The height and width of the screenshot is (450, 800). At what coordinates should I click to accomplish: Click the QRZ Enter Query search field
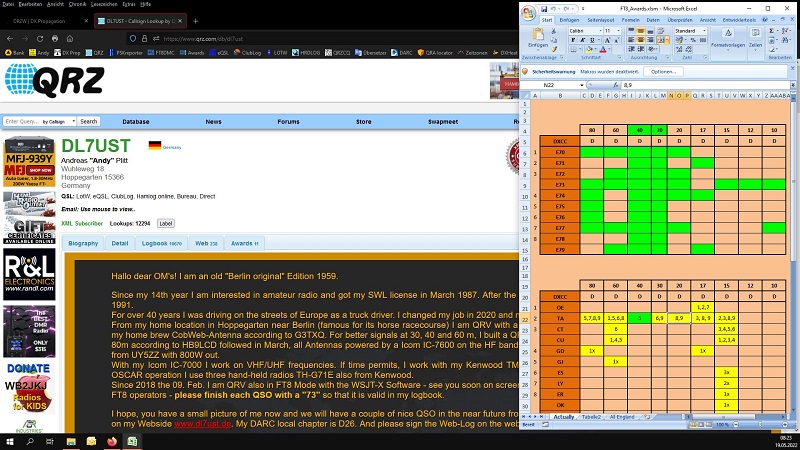(22, 121)
